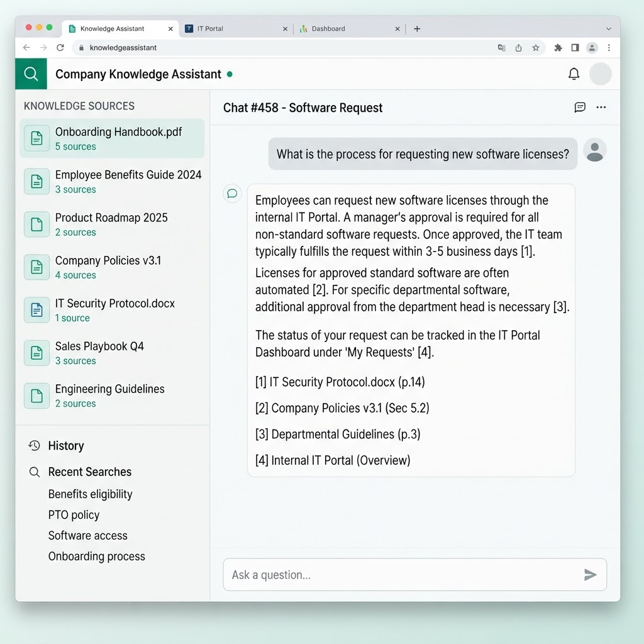The width and height of the screenshot is (644, 644).
Task: Open the browser three-dot menu
Action: click(x=609, y=48)
